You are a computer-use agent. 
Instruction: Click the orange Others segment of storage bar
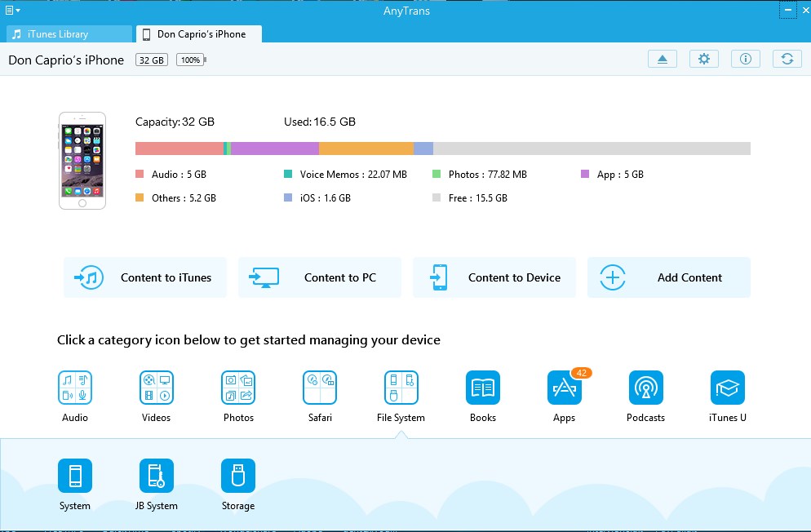pyautogui.click(x=366, y=149)
